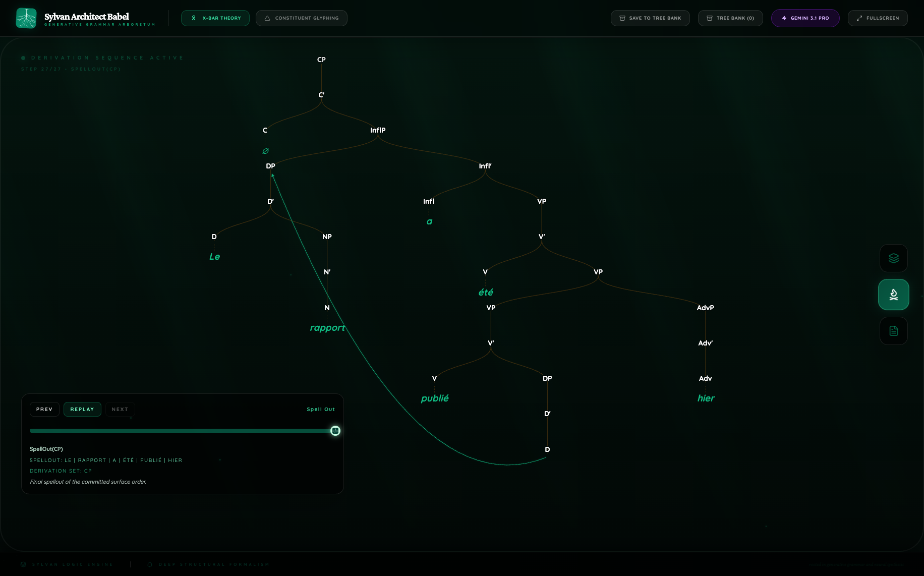Click the derivation progress slider handle

335,431
